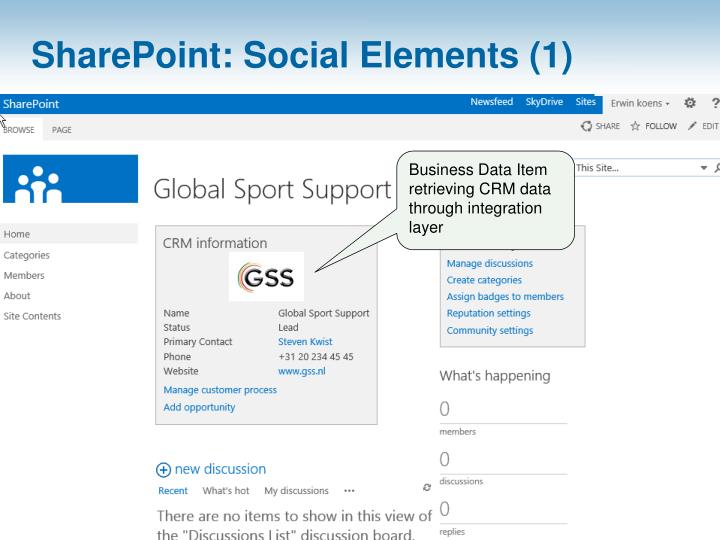Select the My discussions view
This screenshot has height=540, width=720.
(x=296, y=491)
